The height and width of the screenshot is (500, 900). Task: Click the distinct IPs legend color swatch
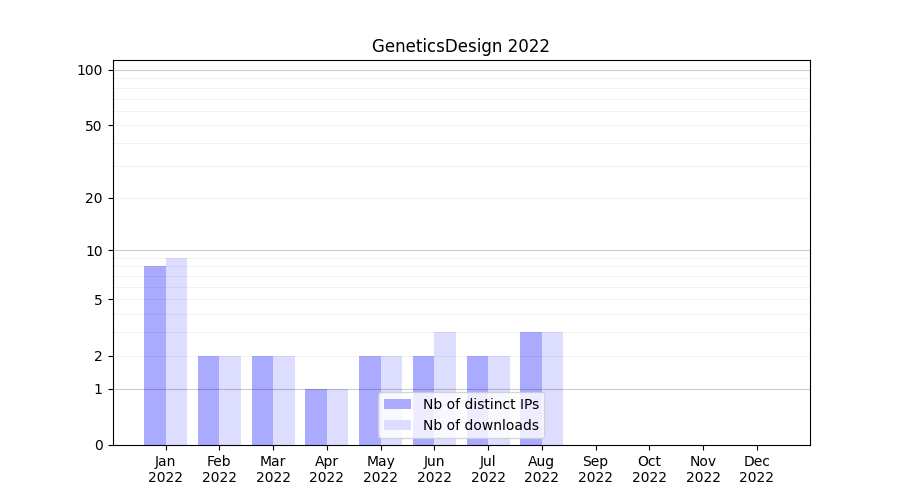397,404
